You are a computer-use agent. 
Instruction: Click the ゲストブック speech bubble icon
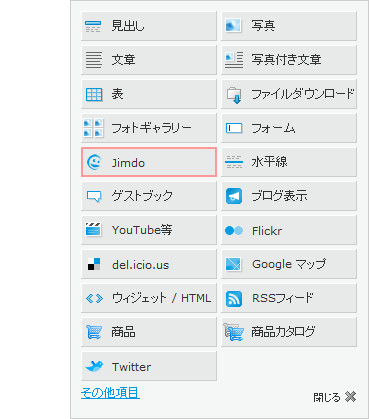coord(94,196)
